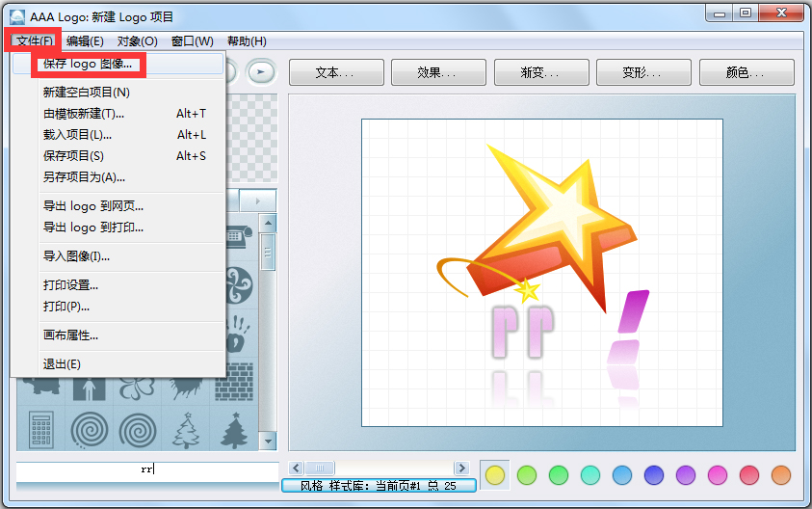Pick the handprint shape icon

click(238, 333)
